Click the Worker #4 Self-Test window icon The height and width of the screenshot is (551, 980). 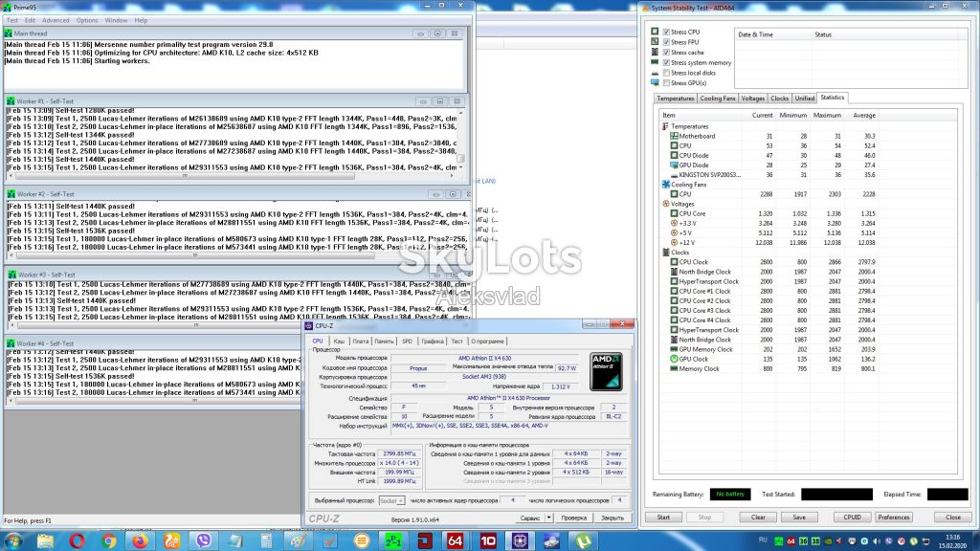(x=11, y=343)
